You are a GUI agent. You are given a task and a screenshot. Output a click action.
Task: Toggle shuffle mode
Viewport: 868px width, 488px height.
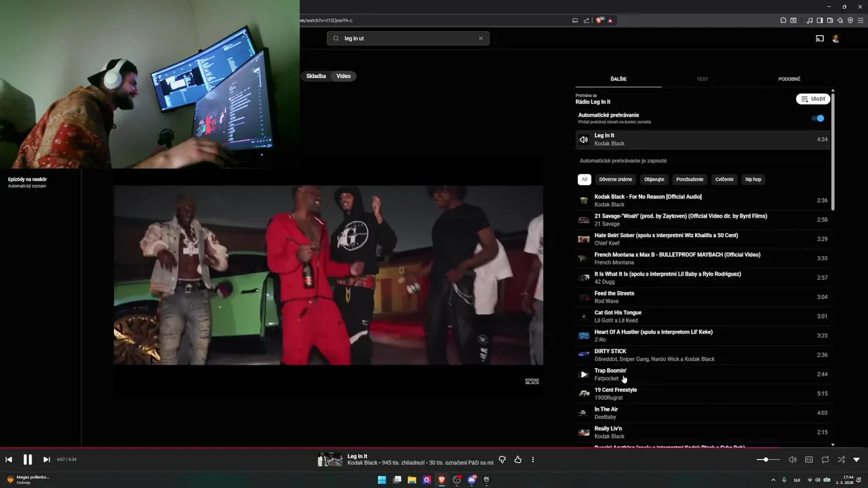tap(841, 460)
